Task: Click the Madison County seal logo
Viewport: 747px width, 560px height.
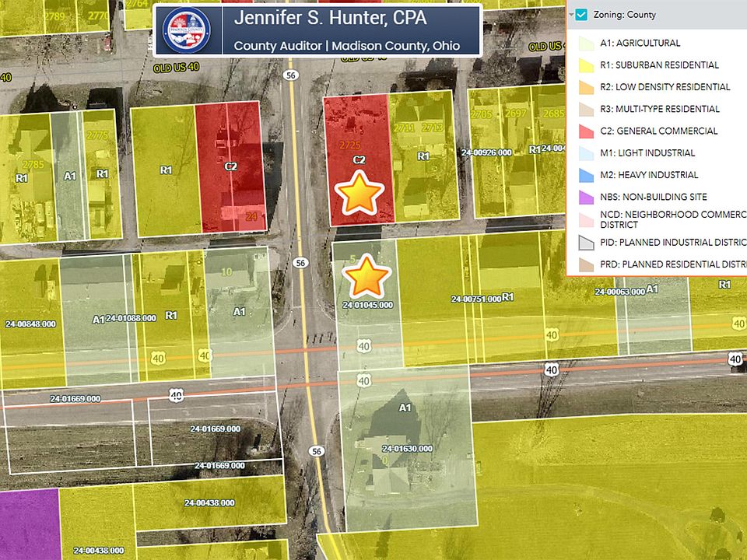Action: 186,31
